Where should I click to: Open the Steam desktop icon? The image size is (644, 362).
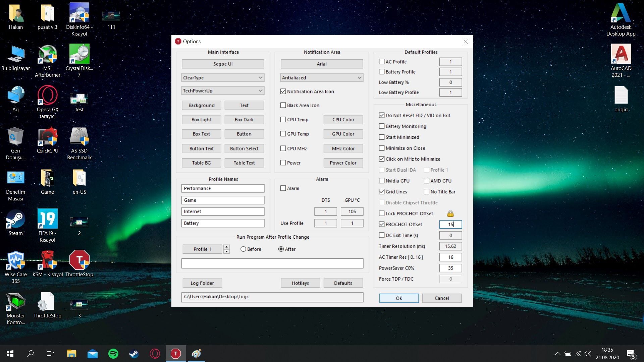click(15, 220)
